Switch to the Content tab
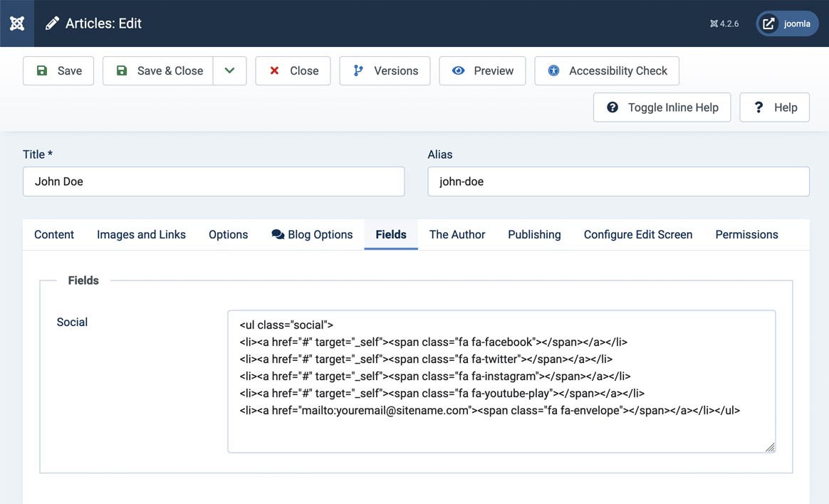This screenshot has height=504, width=829. 54,235
